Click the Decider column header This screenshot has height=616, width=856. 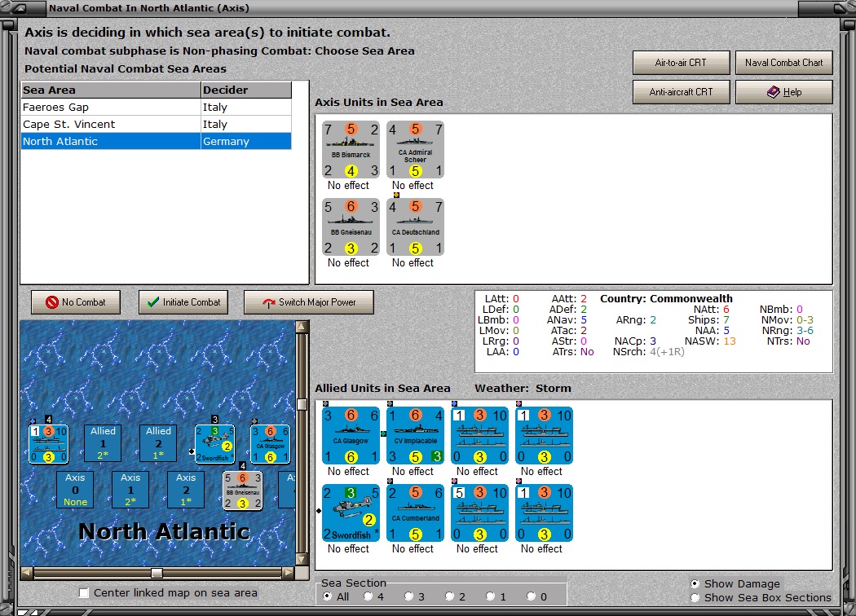click(246, 90)
